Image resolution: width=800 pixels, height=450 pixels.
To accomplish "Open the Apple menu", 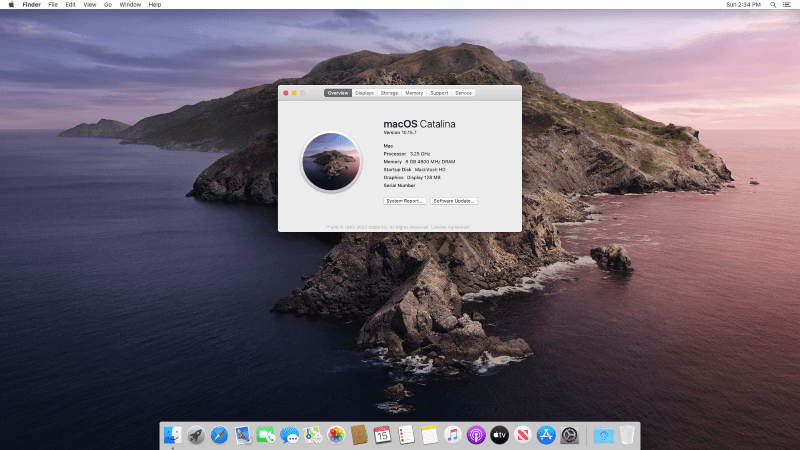I will coord(11,5).
